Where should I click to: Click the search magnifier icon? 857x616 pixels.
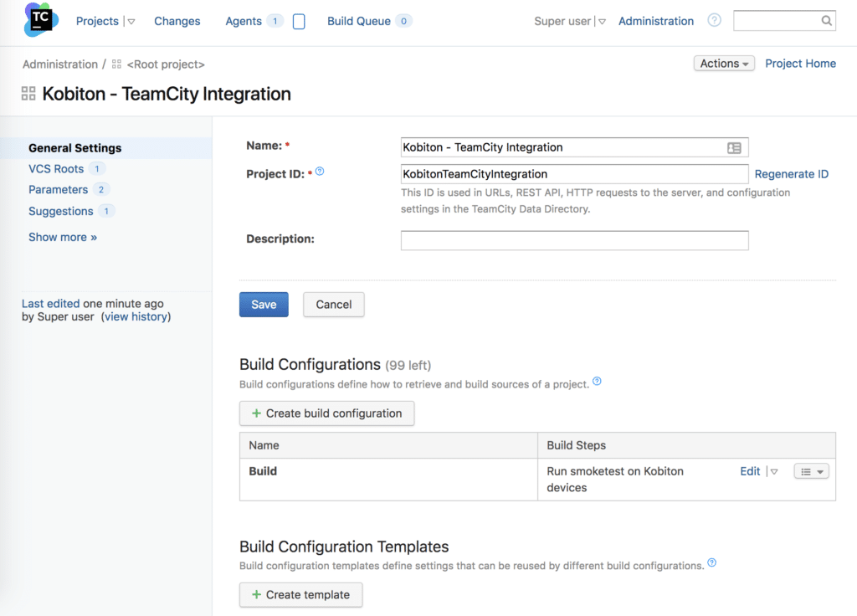tap(826, 21)
